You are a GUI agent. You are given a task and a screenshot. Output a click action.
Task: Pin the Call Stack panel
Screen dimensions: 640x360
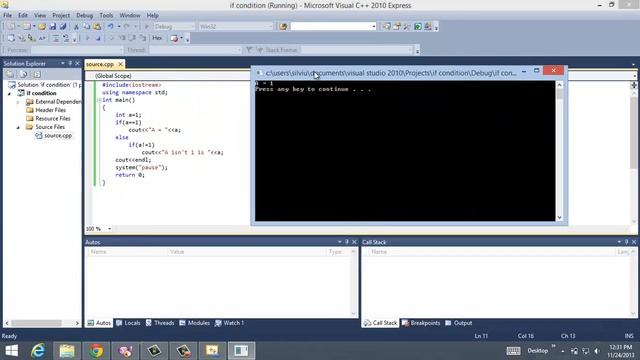pos(627,242)
